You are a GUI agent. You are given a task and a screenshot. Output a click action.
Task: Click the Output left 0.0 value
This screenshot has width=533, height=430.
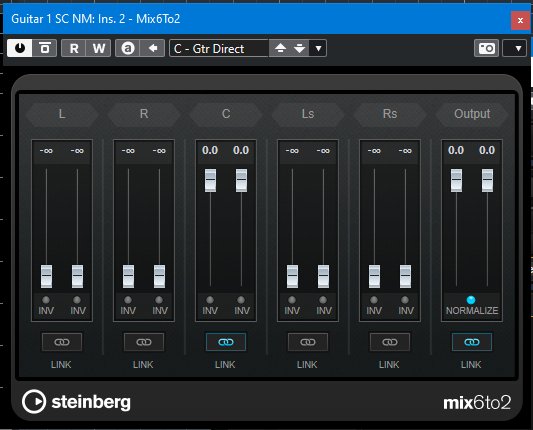click(456, 150)
